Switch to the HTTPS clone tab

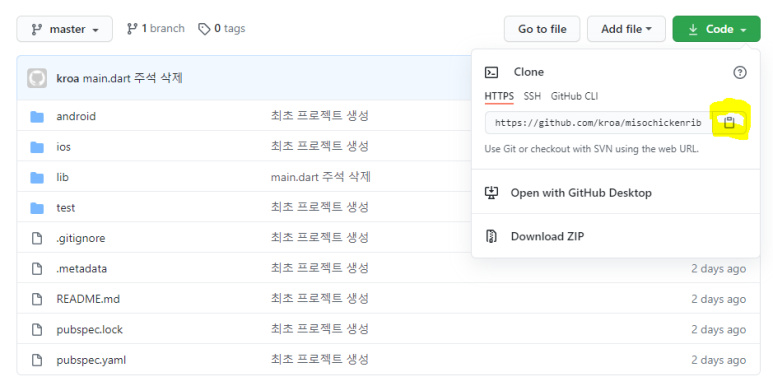click(499, 96)
